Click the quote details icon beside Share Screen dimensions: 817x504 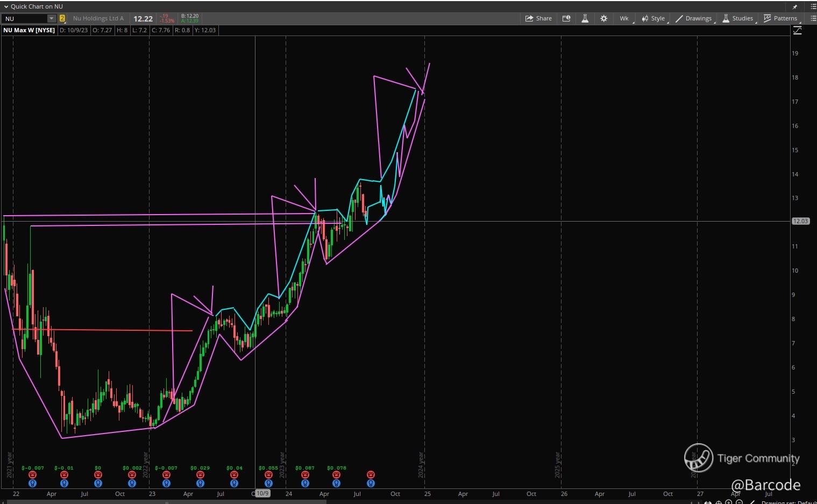566,18
